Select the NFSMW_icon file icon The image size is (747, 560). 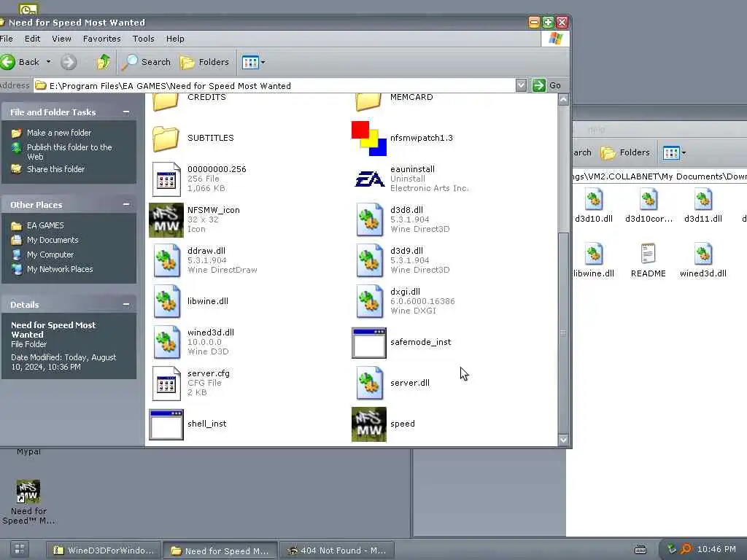[166, 220]
